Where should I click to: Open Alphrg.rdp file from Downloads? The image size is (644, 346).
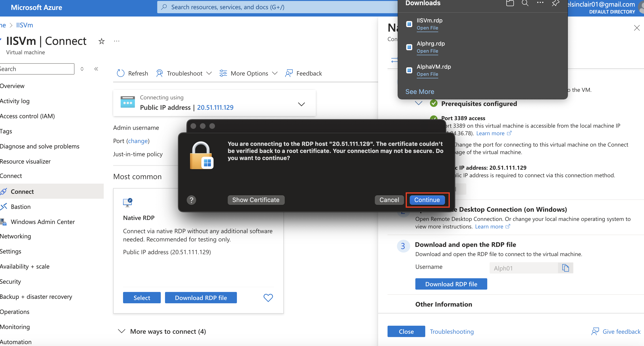(x=427, y=51)
